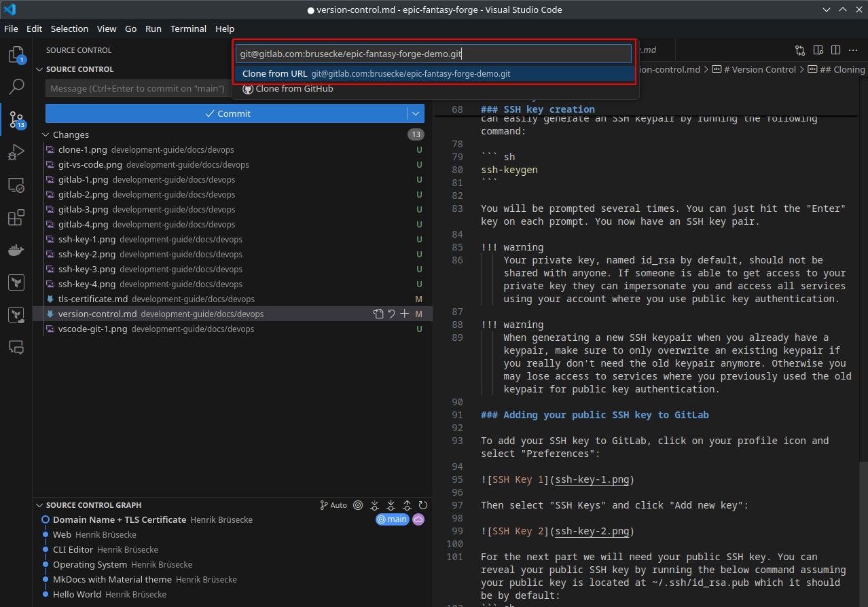Click the main branch badge
The width and height of the screenshot is (868, 607).
(x=393, y=519)
